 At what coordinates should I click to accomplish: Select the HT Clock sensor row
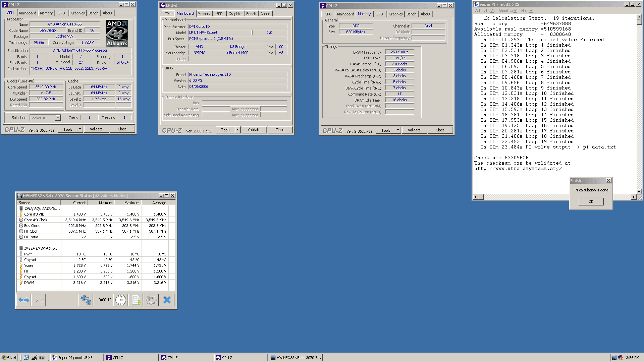click(x=96, y=231)
